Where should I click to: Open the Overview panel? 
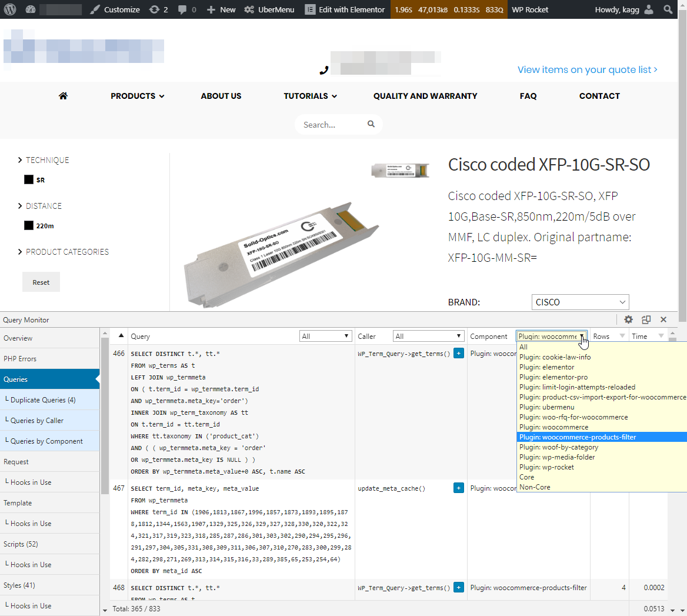tap(49, 338)
